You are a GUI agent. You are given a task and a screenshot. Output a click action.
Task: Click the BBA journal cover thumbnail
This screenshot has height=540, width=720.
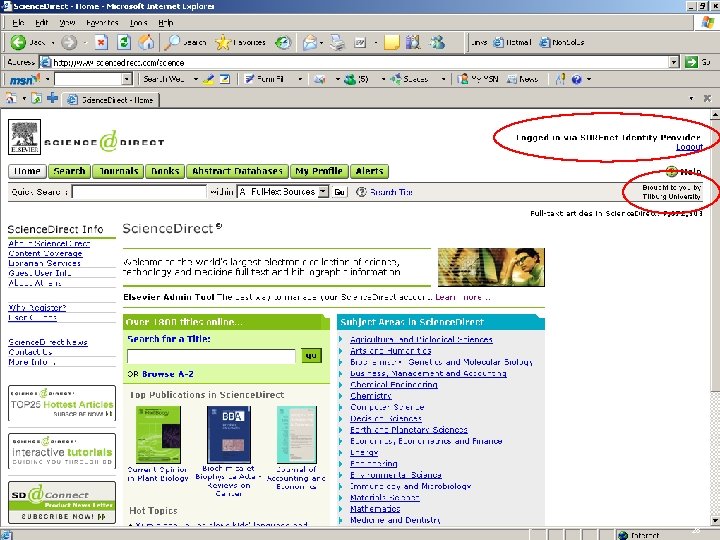point(229,434)
